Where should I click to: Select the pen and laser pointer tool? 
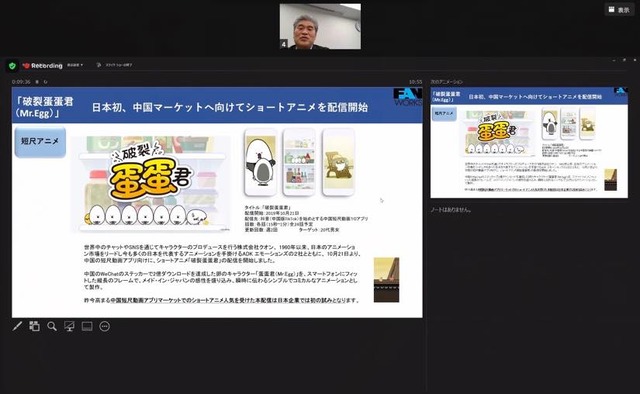pyautogui.click(x=17, y=326)
